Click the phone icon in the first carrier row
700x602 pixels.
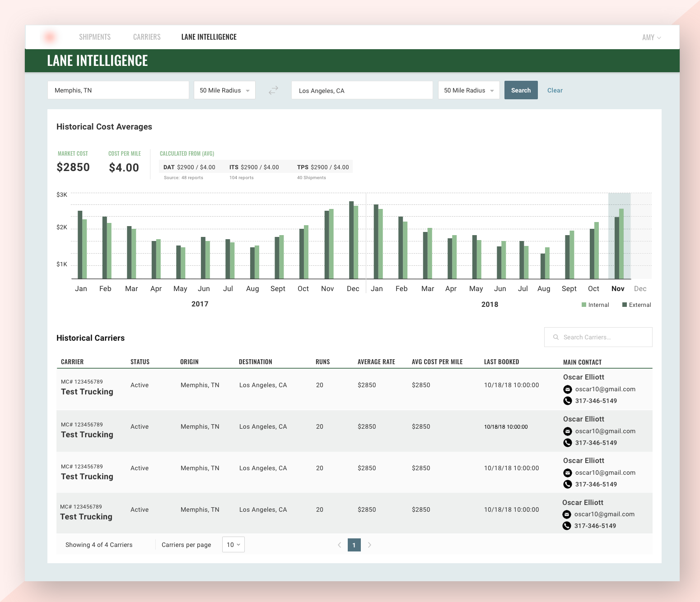(x=568, y=401)
